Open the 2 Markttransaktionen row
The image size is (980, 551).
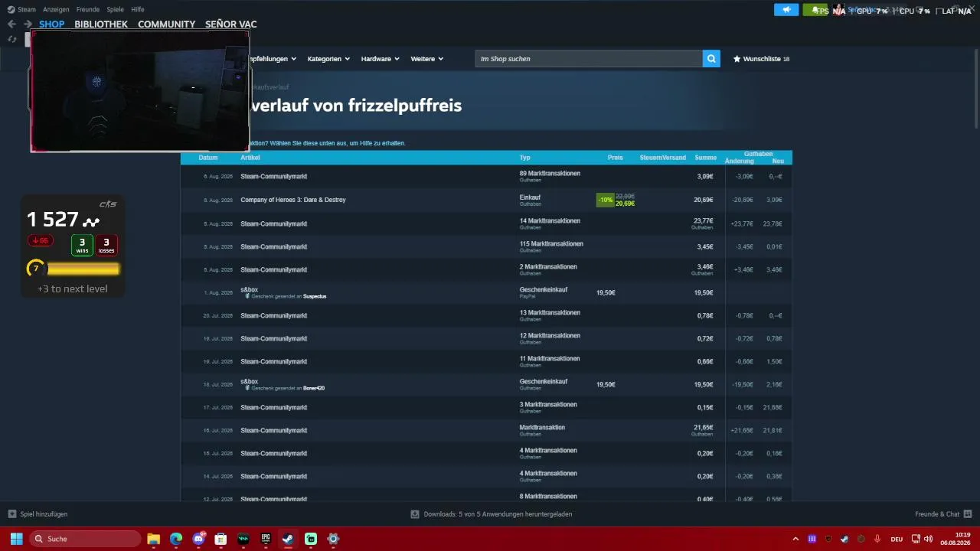click(486, 269)
